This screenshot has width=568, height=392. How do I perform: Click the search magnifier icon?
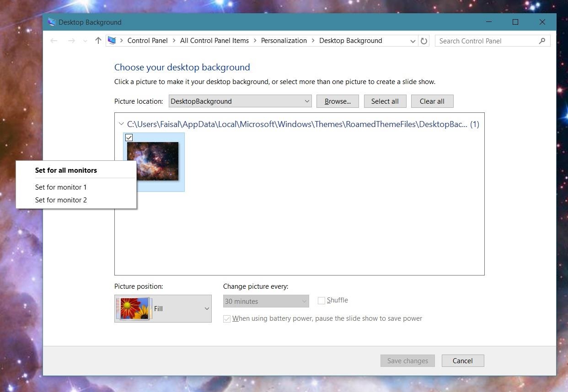point(542,41)
